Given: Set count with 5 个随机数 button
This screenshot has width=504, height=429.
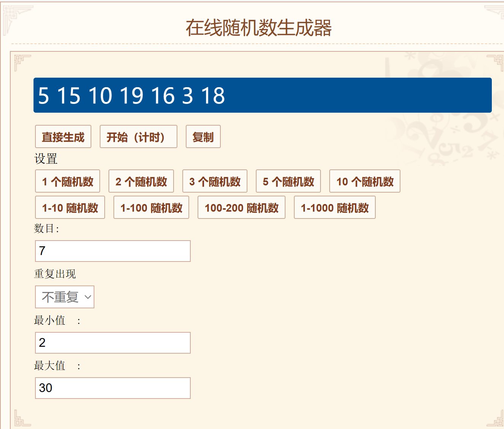Looking at the screenshot, I should [x=289, y=181].
